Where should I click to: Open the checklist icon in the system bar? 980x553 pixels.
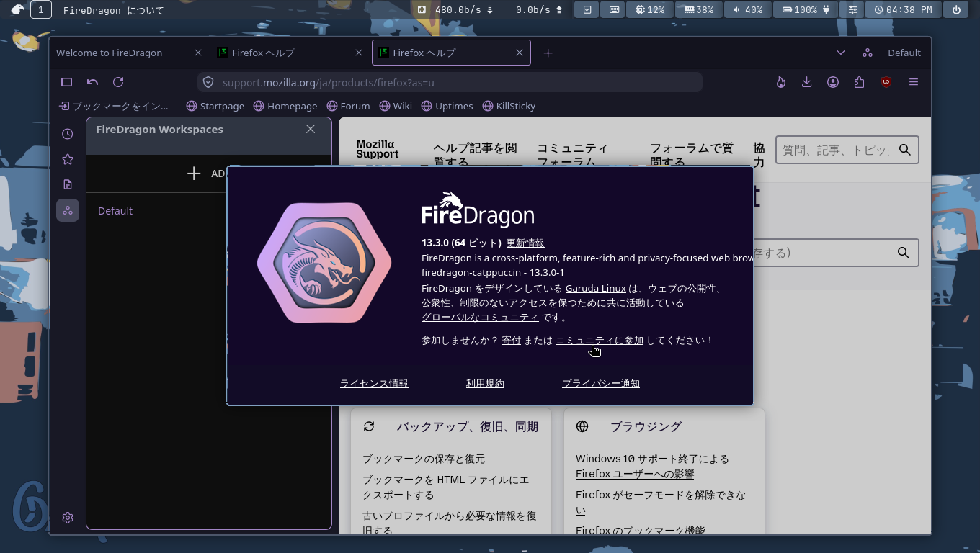[587, 10]
